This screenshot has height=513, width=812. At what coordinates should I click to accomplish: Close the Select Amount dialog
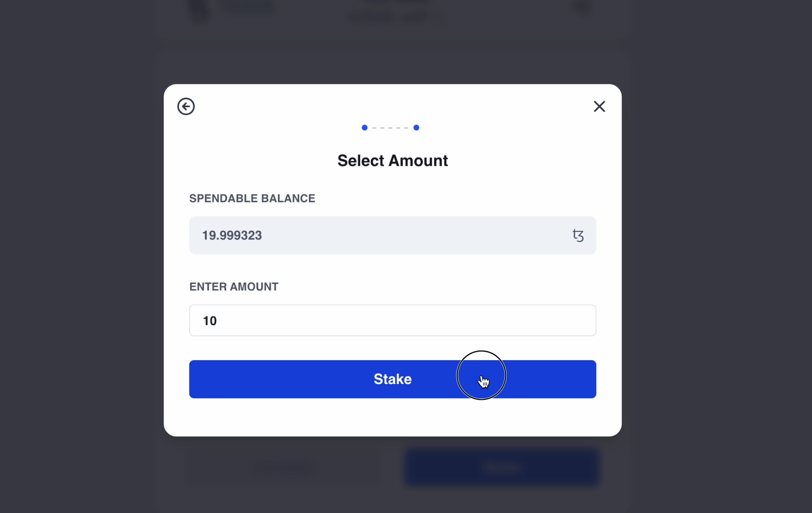click(x=599, y=106)
